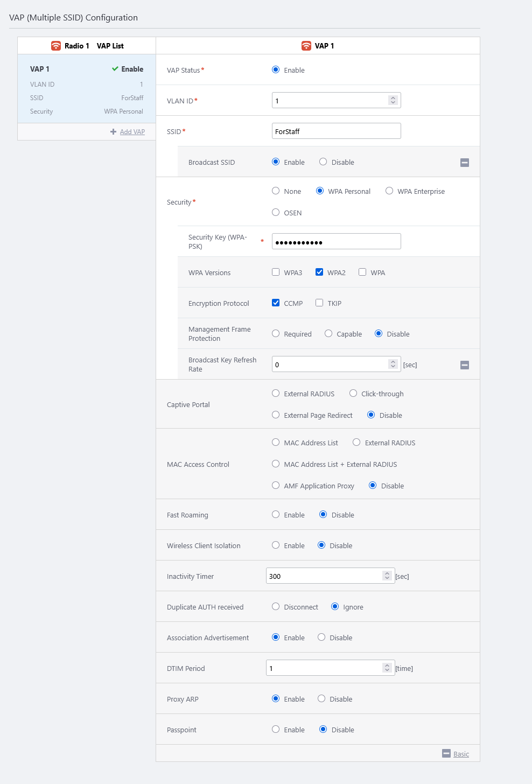Adjust the VLAN ID spinner arrows
Screen dimensions: 532x784
(x=393, y=101)
